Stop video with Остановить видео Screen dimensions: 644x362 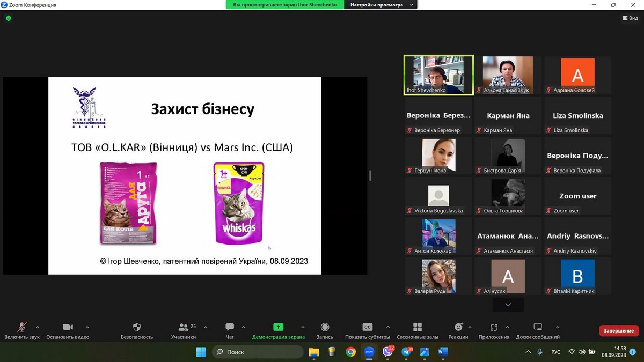(68, 327)
